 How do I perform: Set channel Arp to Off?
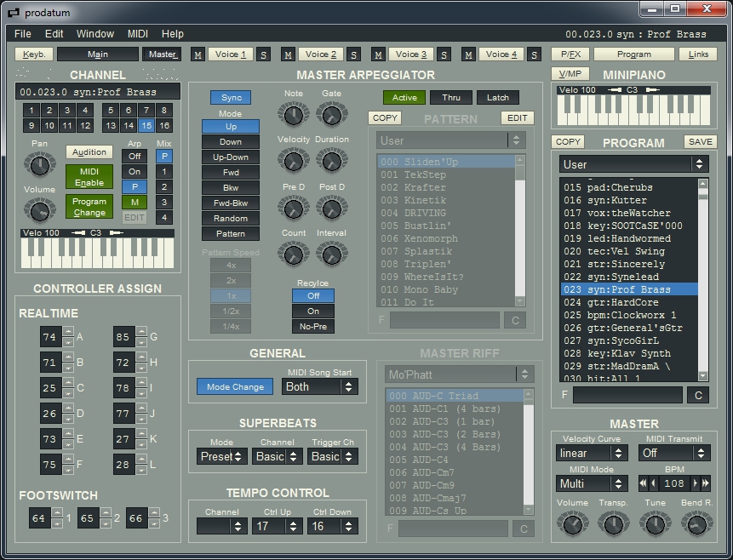click(135, 156)
